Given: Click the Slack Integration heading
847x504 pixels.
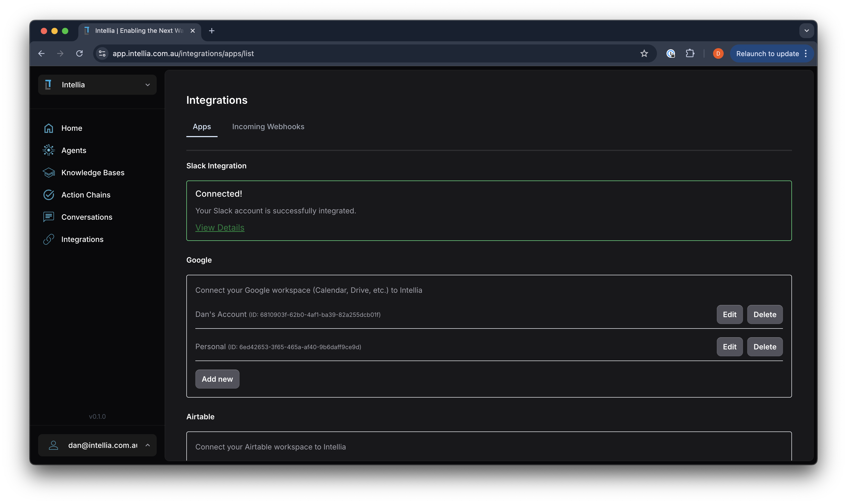Looking at the screenshot, I should tap(216, 166).
